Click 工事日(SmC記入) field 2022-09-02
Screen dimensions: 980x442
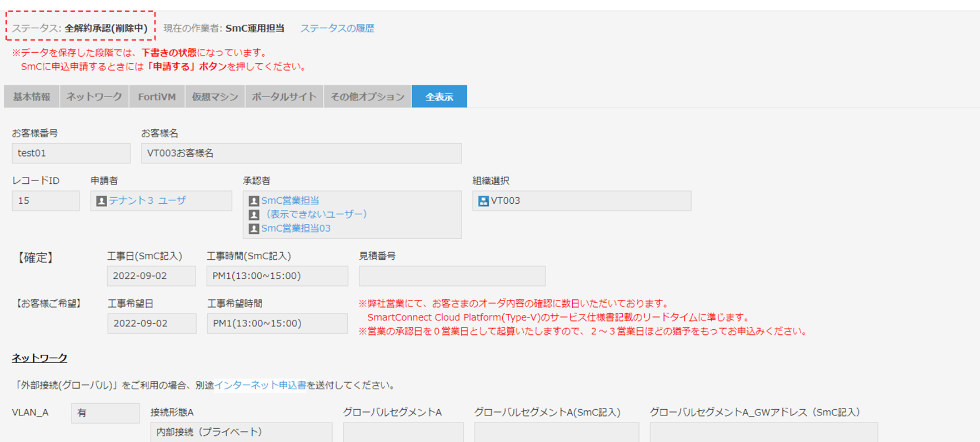pos(151,276)
